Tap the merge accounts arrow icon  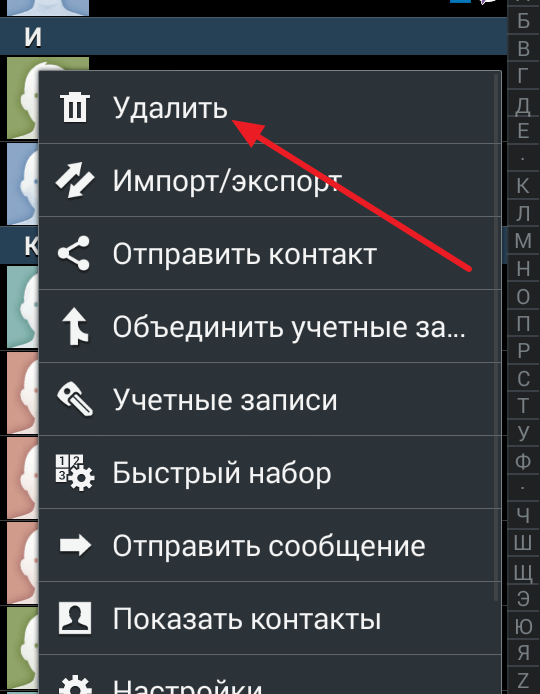[x=75, y=327]
